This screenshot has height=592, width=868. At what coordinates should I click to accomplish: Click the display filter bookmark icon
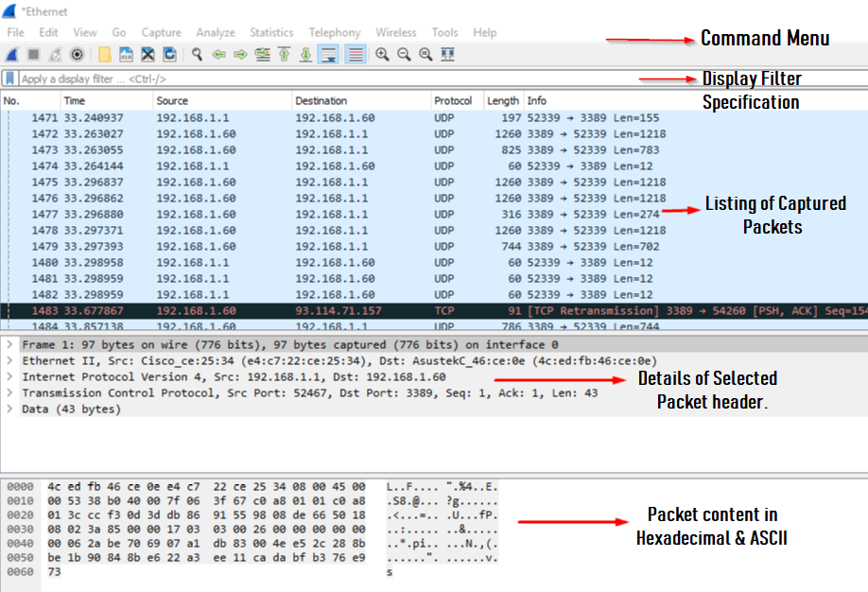(x=9, y=79)
